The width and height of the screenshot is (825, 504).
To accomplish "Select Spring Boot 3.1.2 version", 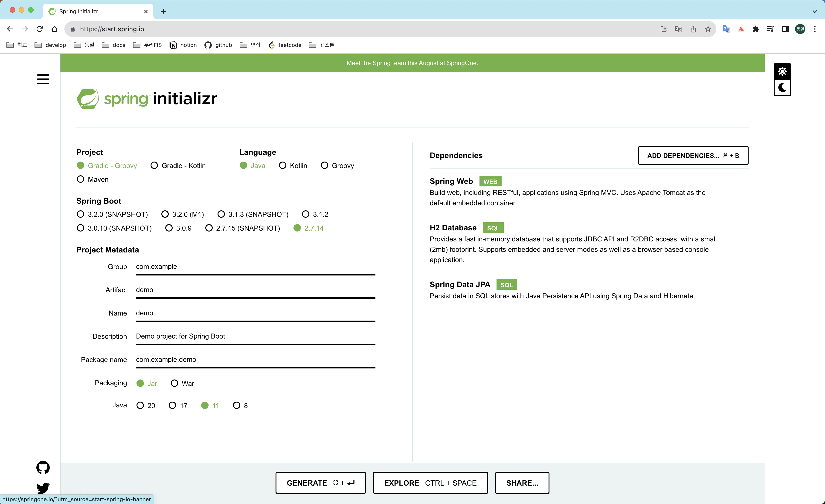I will 306,214.
